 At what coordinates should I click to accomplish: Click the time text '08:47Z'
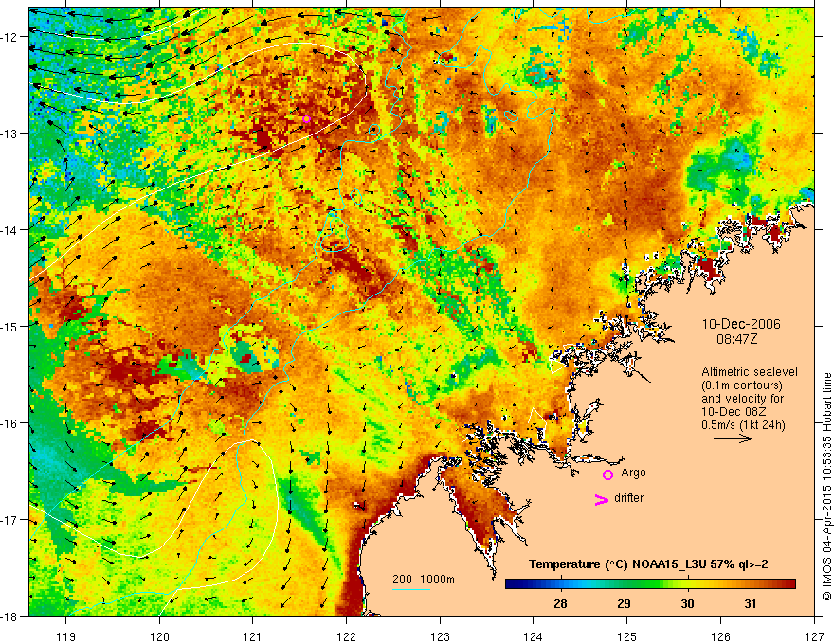pyautogui.click(x=736, y=339)
